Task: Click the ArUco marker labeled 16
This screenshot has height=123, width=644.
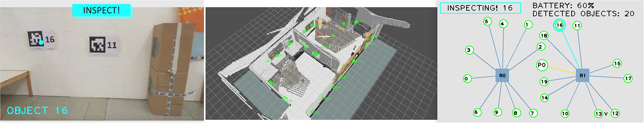Action: click(36, 39)
